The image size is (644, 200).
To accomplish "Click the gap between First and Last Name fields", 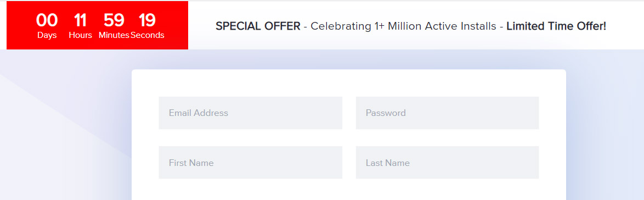I will (349, 163).
